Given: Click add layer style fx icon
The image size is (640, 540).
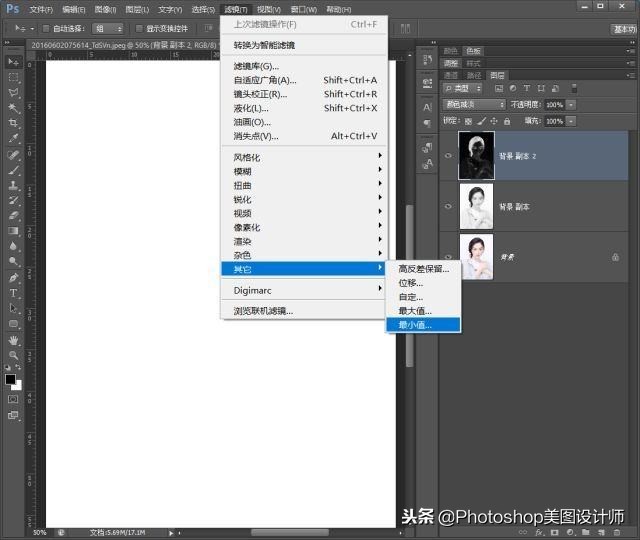Looking at the screenshot, I should coord(539,532).
